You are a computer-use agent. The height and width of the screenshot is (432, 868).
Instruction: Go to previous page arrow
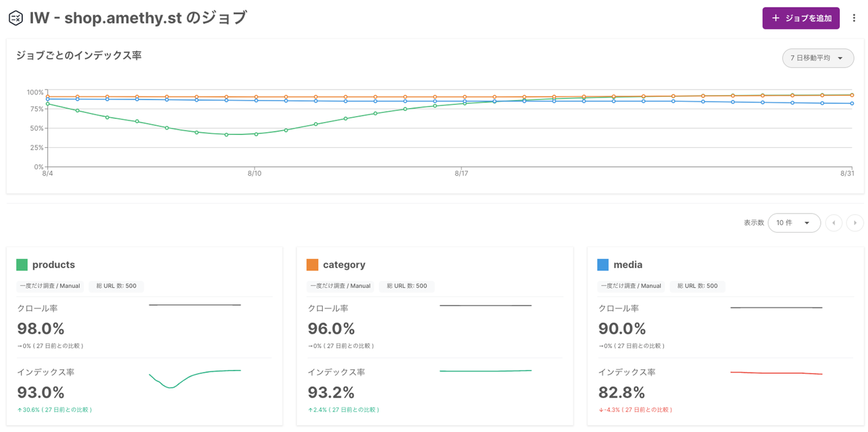point(834,223)
